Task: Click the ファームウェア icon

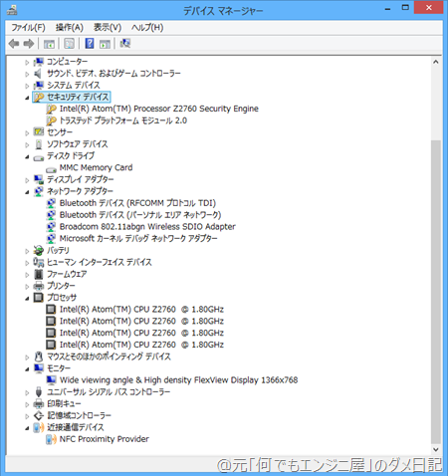Action: click(39, 274)
